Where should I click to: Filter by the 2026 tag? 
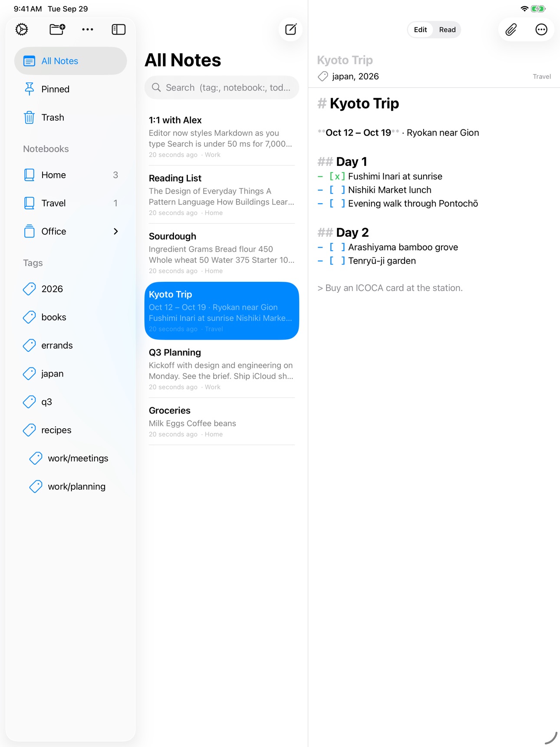point(70,289)
